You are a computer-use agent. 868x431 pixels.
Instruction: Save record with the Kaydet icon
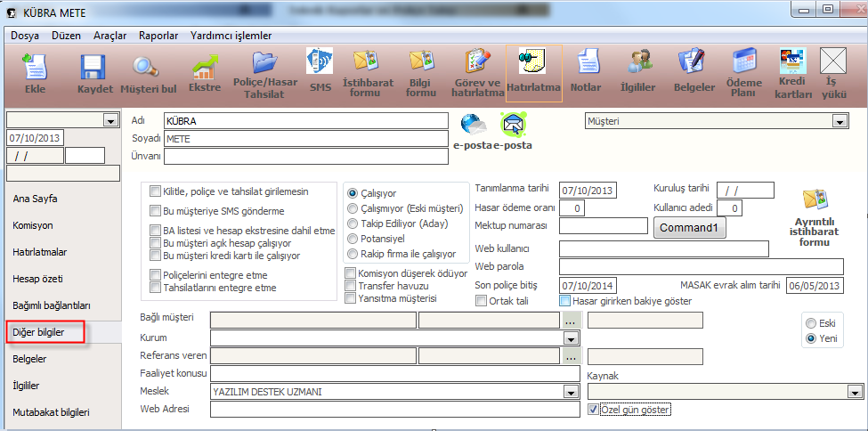click(94, 68)
